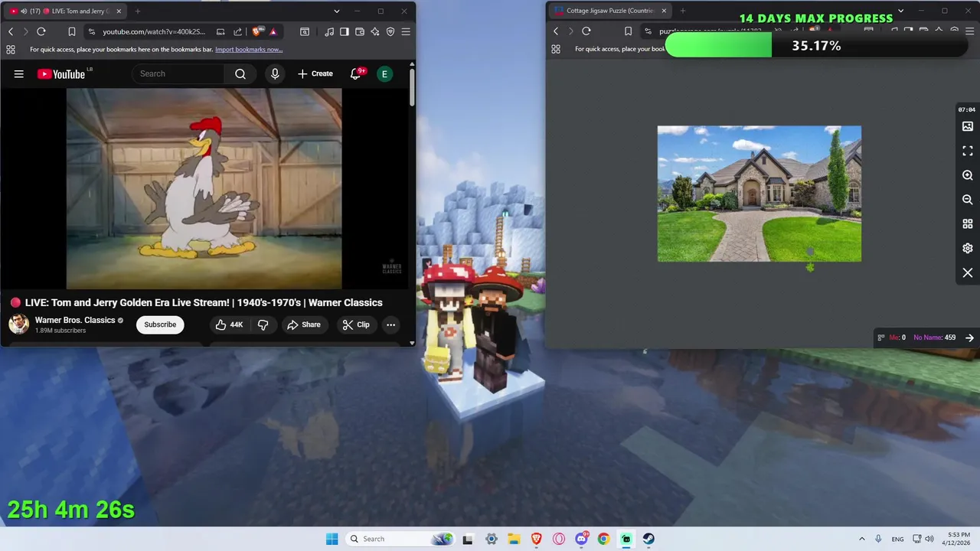Click the Windows taskbar Search box
The image size is (980, 551).
(x=401, y=539)
